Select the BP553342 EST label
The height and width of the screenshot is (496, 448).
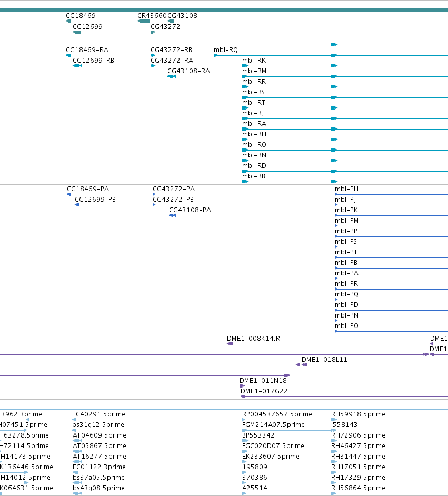[x=258, y=435]
